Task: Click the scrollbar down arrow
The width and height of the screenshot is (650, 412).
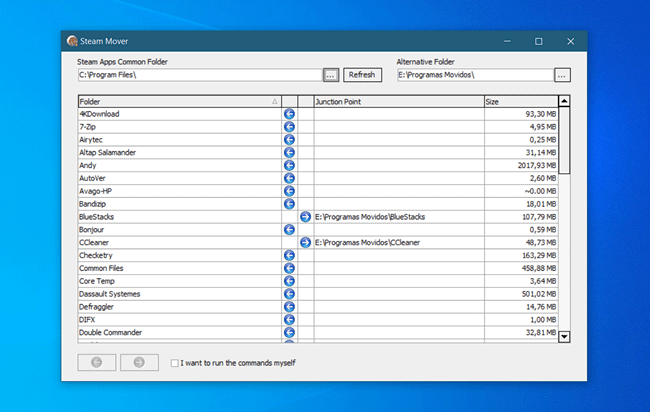Action: (x=564, y=337)
